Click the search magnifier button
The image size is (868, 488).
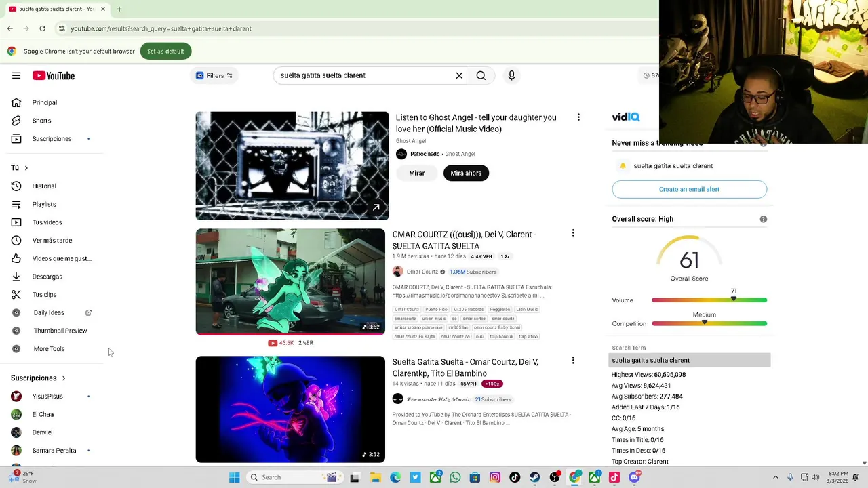481,75
